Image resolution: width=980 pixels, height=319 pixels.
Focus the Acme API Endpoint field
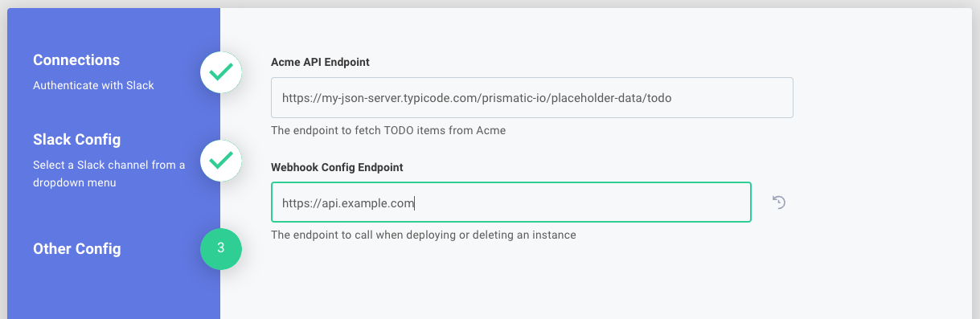(532, 98)
